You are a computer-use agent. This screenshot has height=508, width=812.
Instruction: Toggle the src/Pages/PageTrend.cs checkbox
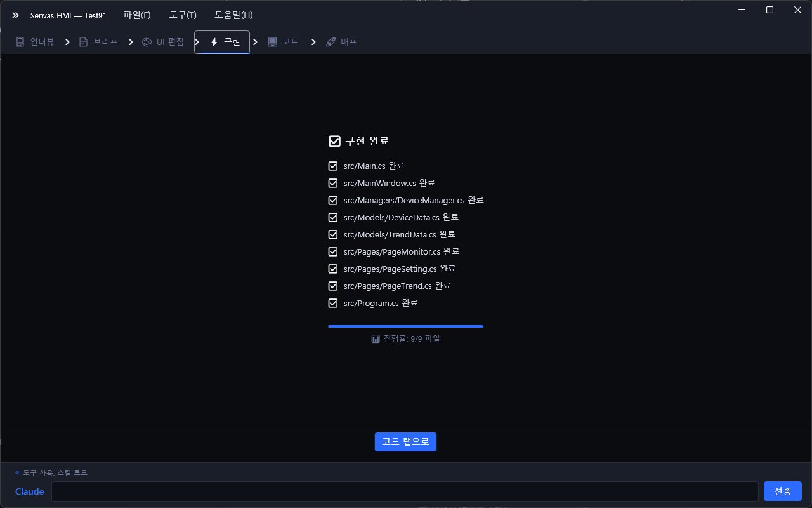[333, 286]
